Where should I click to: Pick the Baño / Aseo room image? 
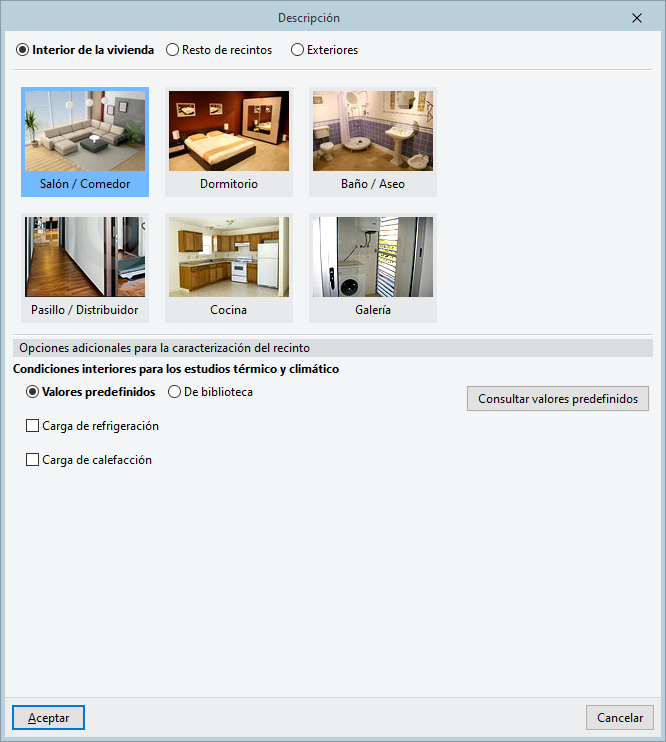373,141
